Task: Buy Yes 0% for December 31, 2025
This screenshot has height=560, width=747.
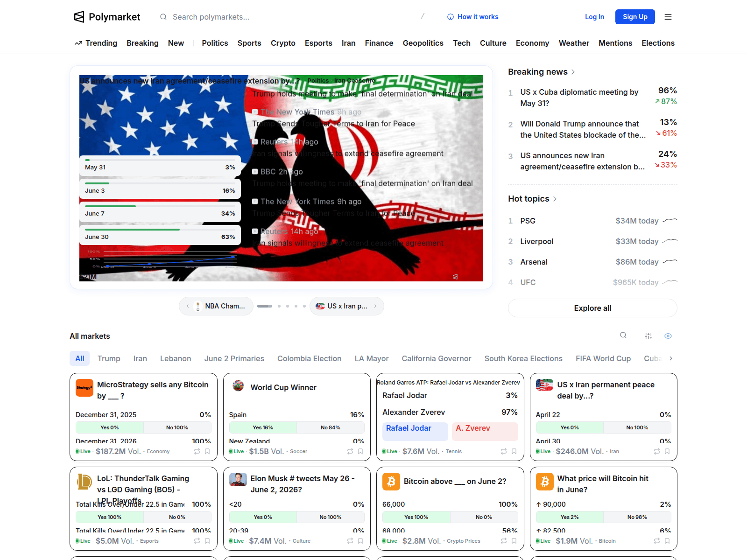Action: [110, 427]
